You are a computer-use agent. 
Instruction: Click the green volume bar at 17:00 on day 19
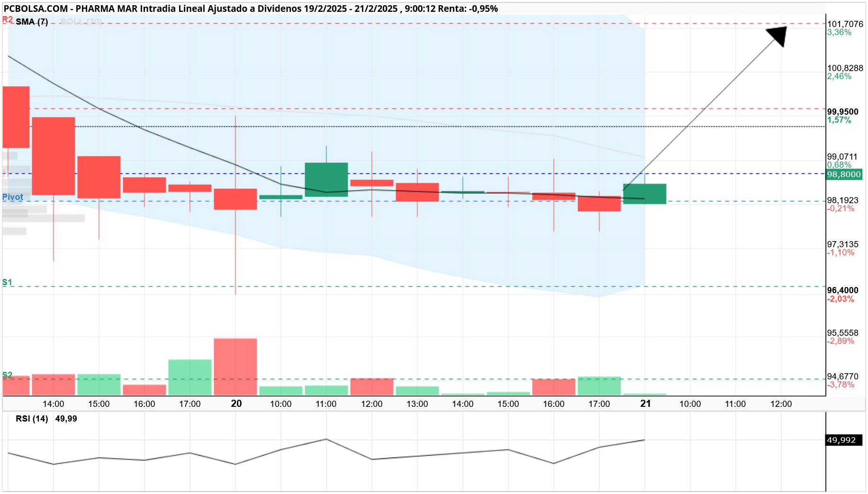[190, 377]
